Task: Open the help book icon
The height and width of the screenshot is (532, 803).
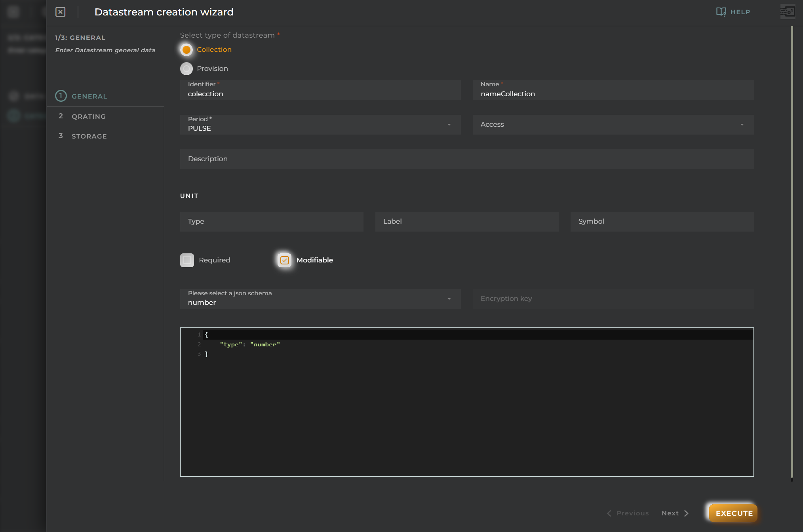Action: [721, 12]
